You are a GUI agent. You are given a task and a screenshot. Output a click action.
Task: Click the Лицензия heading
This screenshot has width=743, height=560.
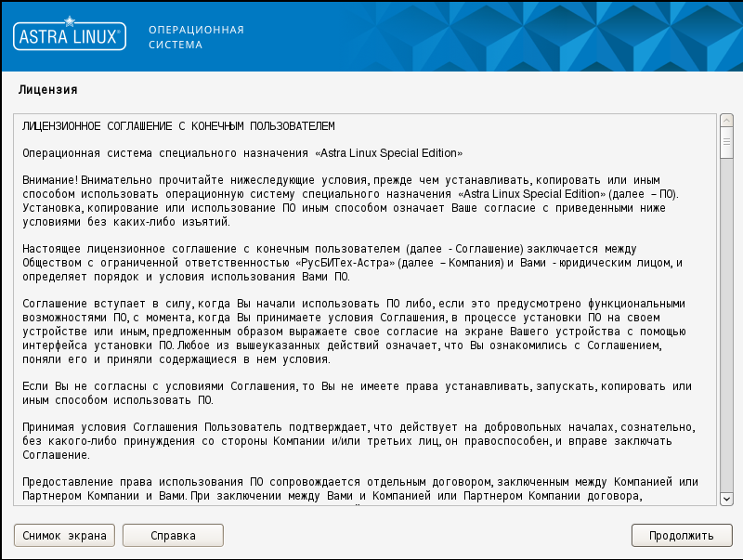[x=48, y=89]
